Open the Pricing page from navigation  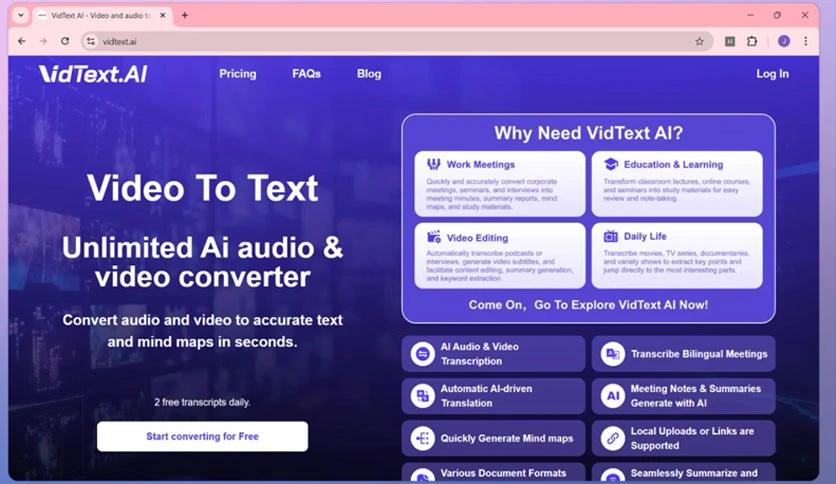[238, 74]
